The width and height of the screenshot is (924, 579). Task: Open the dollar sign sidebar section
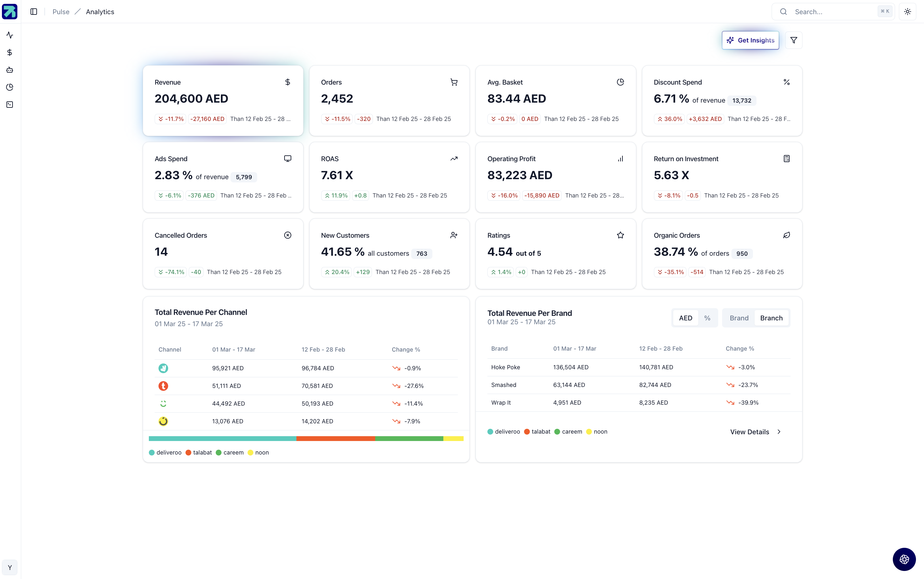pyautogui.click(x=10, y=52)
